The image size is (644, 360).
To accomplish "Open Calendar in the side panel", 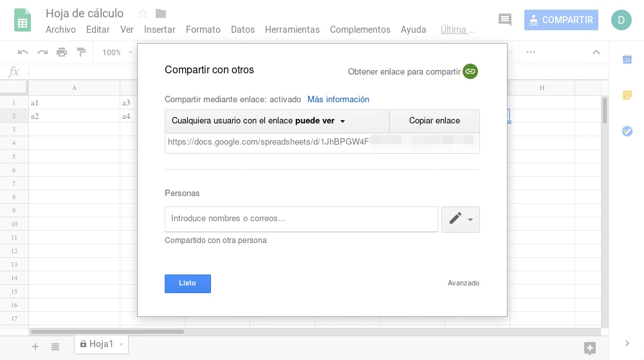I will pyautogui.click(x=627, y=60).
